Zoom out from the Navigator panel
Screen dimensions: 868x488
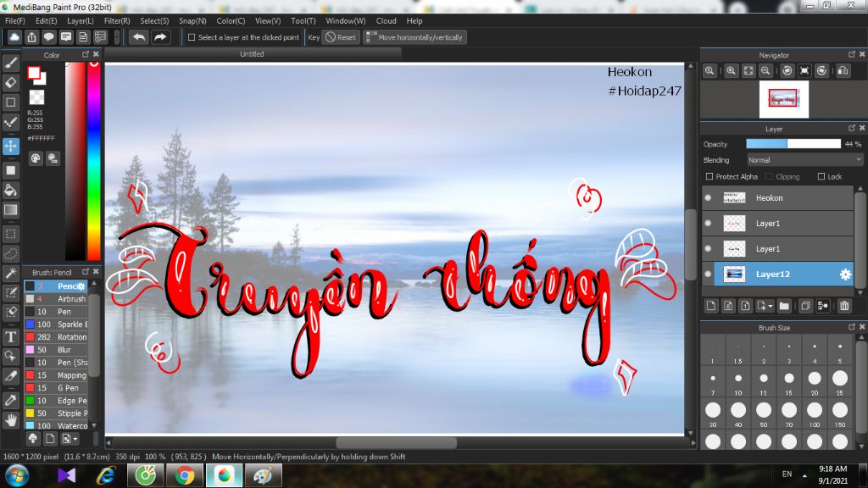click(x=765, y=71)
